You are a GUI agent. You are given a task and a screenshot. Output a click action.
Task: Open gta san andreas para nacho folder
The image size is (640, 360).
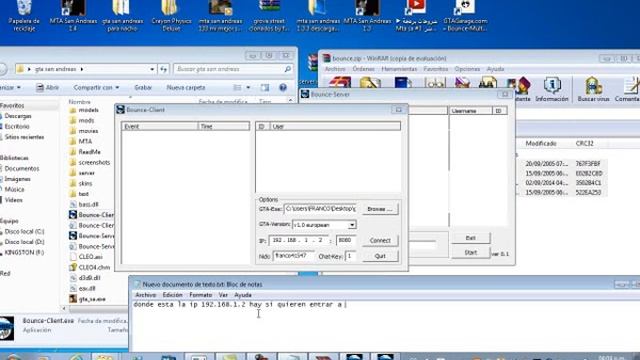(x=122, y=16)
